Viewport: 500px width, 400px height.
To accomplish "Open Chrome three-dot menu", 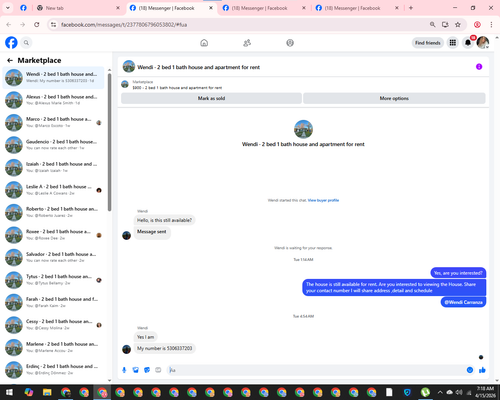I will point(491,24).
